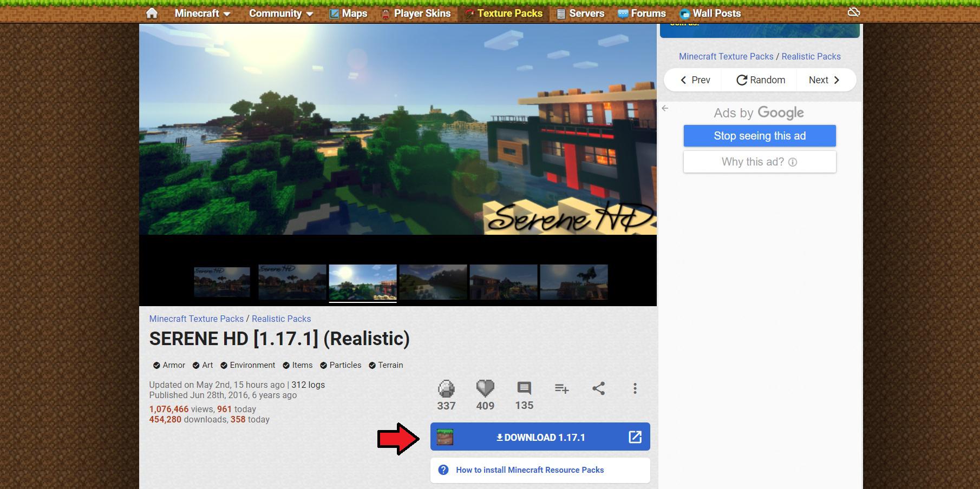Open comments via the speech bubble icon
Screen dimensions: 980x489
coord(524,388)
